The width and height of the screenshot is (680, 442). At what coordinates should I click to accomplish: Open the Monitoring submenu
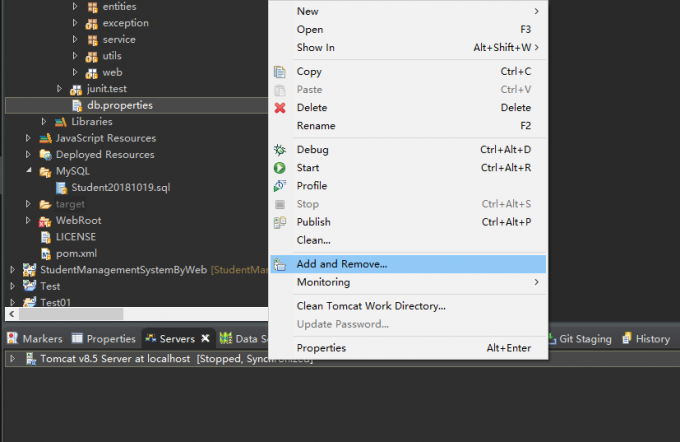(x=323, y=282)
